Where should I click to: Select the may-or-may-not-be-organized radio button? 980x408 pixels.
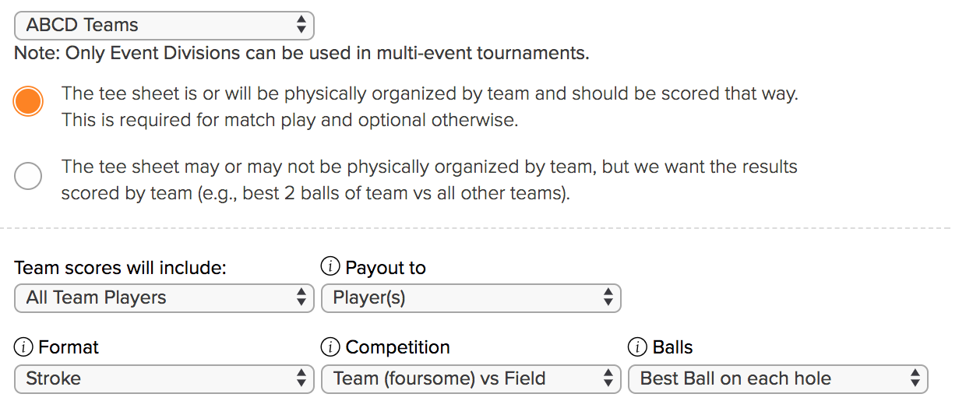(x=28, y=175)
